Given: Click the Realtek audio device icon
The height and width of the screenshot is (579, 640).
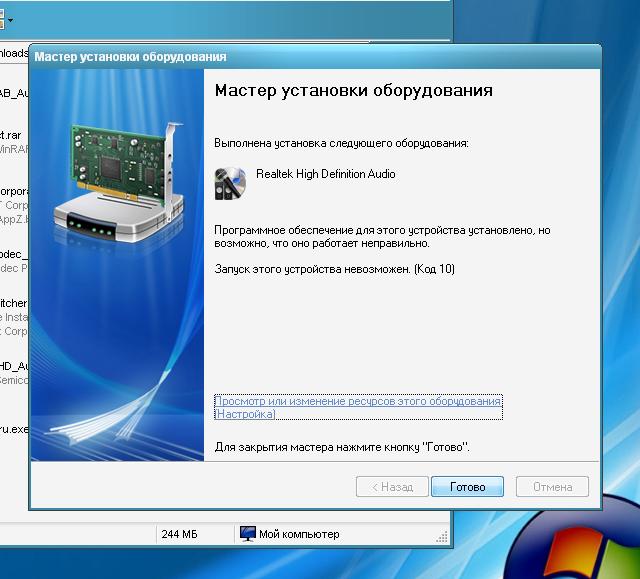Looking at the screenshot, I should coord(230,183).
